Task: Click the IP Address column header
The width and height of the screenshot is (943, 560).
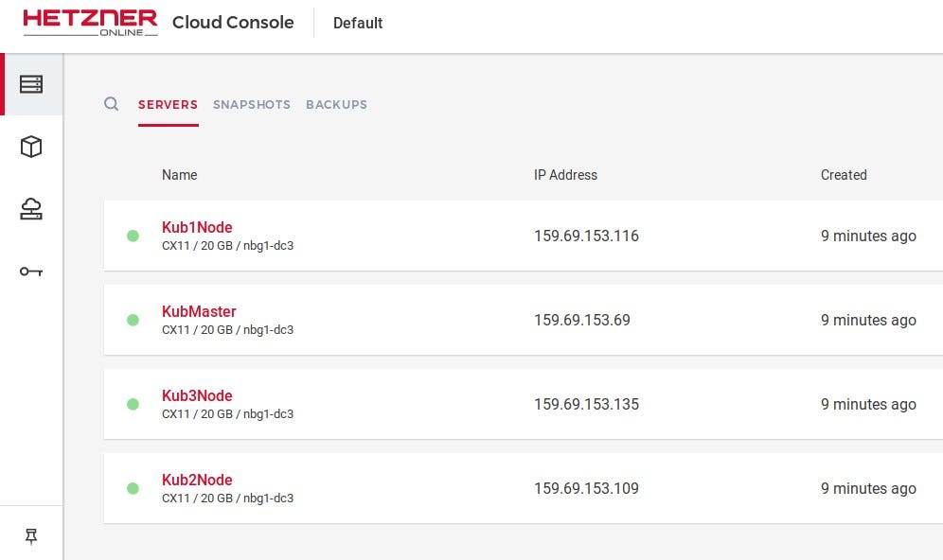Action: coord(565,175)
